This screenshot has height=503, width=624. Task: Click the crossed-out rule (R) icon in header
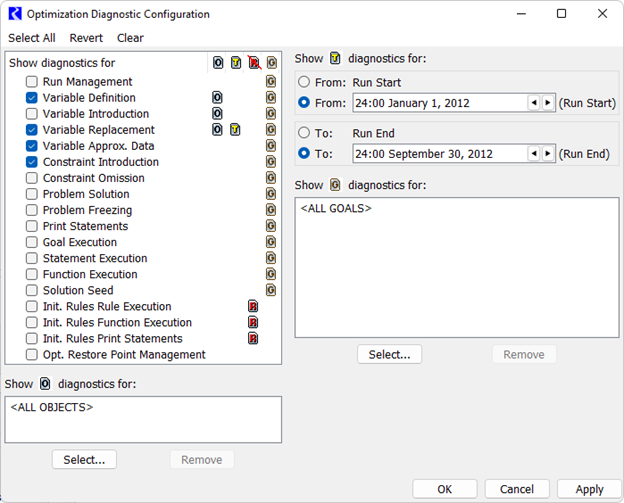pos(254,63)
